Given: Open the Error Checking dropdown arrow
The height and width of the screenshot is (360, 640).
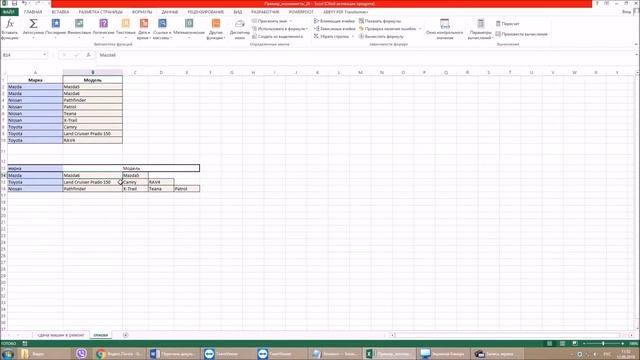Looking at the screenshot, I should pyautogui.click(x=420, y=29).
